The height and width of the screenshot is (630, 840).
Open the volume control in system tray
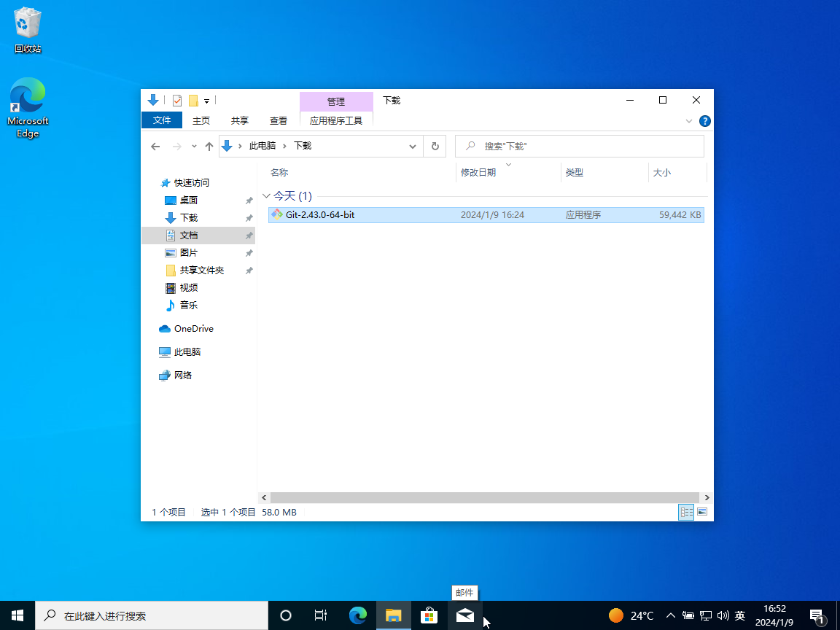723,615
